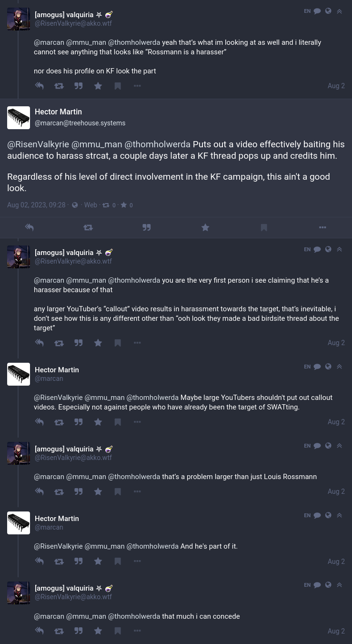The image size is (352, 644).
Task: Boost the 'Maybe large YouTubers' post
Action: point(59,422)
